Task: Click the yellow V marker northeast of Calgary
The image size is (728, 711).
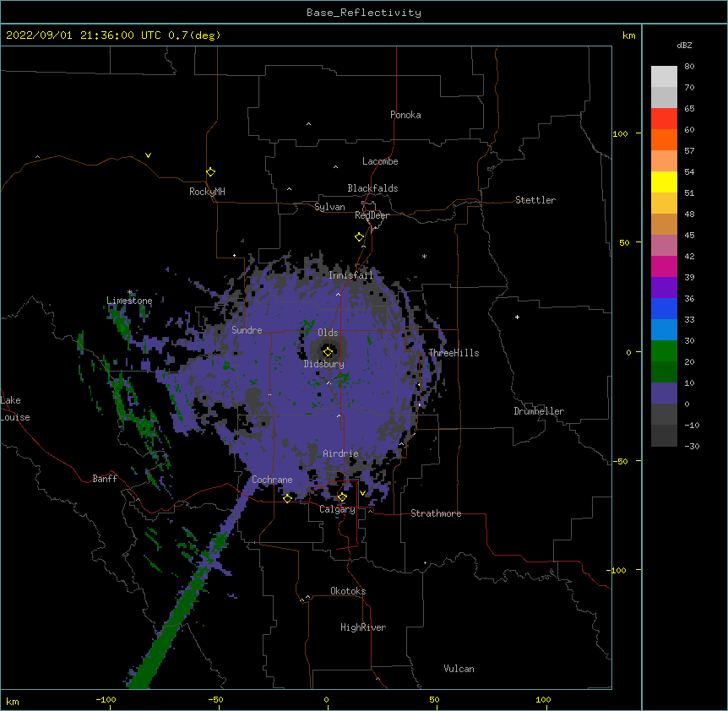Action: tap(362, 493)
